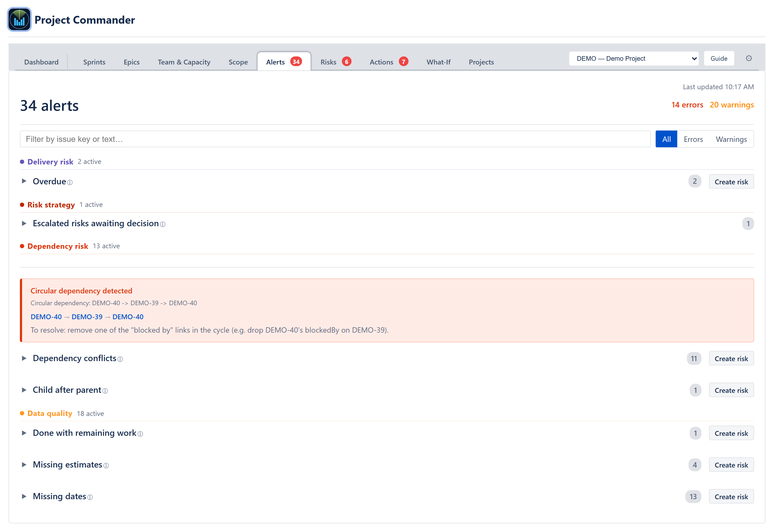Expand the Missing dates group
Screen dimensions: 774x532
pos(24,496)
